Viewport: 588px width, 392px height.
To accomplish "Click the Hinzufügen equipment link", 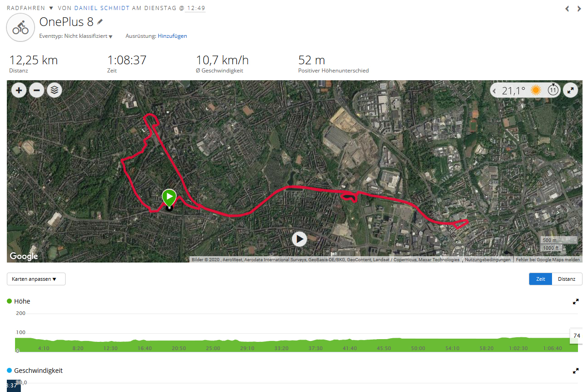I will 172,36.
